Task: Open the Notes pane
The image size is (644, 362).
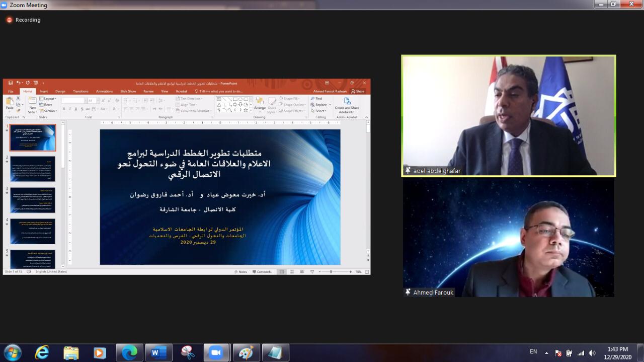Action: coord(240,272)
